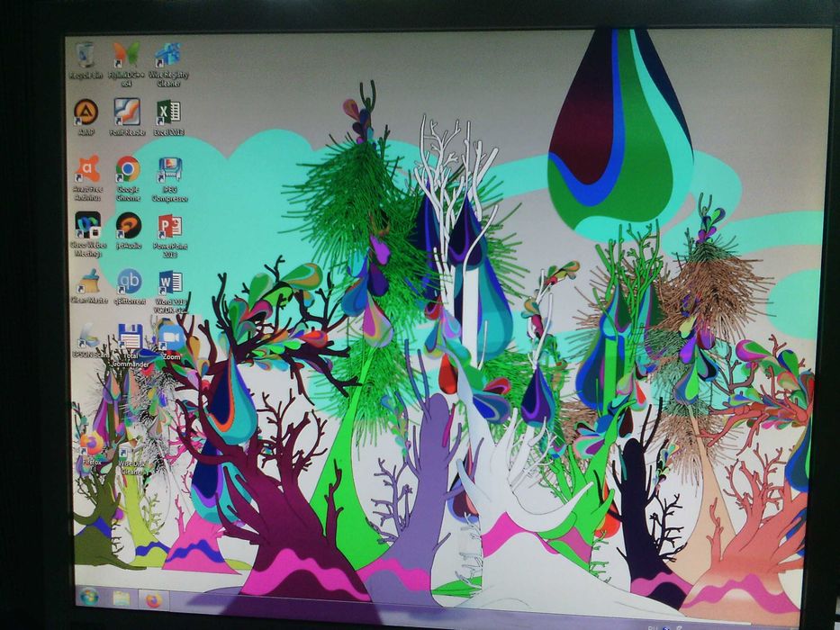Select the Wise Registry Cleaner shortcut
The width and height of the screenshot is (840, 630).
click(168, 64)
